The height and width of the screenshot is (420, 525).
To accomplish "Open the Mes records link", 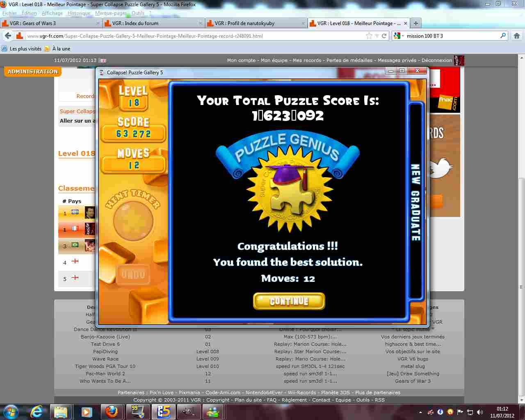I will 307,60.
